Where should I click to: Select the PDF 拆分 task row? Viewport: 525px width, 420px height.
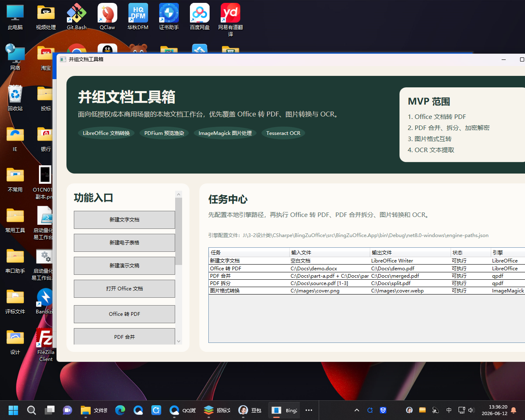click(367, 283)
